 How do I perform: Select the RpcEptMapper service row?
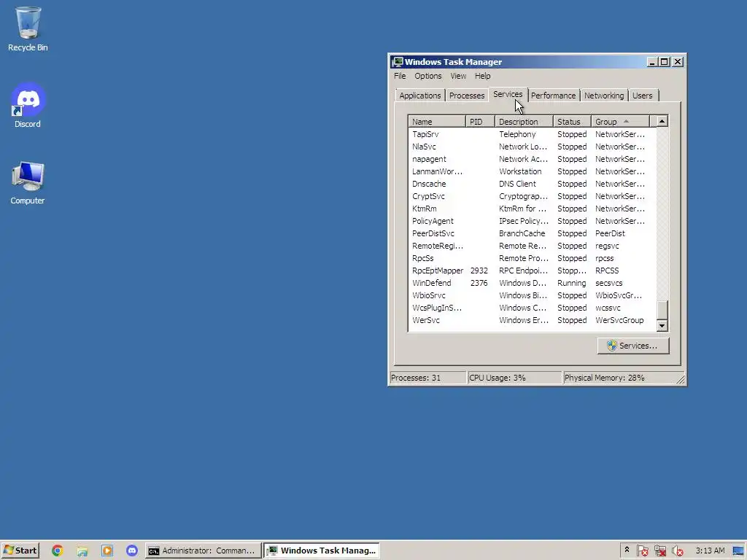coord(532,271)
